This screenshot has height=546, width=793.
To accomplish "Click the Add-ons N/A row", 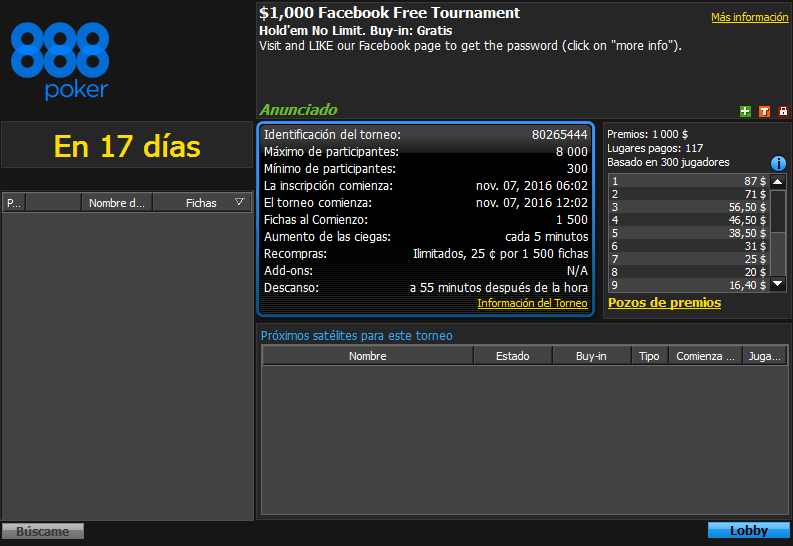I will [x=425, y=270].
